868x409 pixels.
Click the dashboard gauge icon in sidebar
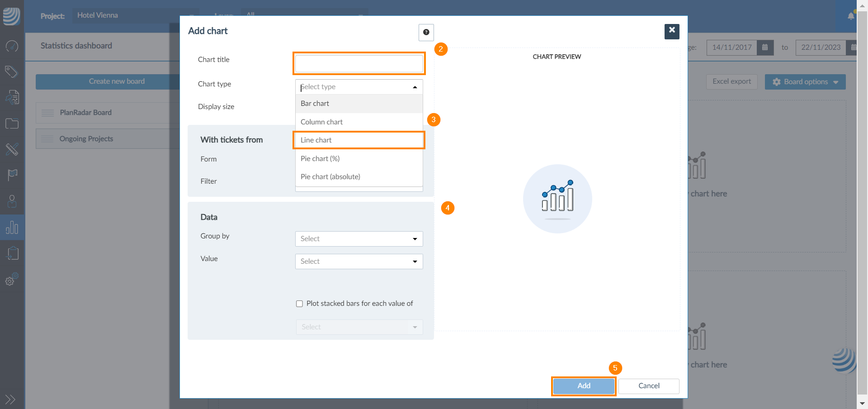pyautogui.click(x=12, y=46)
